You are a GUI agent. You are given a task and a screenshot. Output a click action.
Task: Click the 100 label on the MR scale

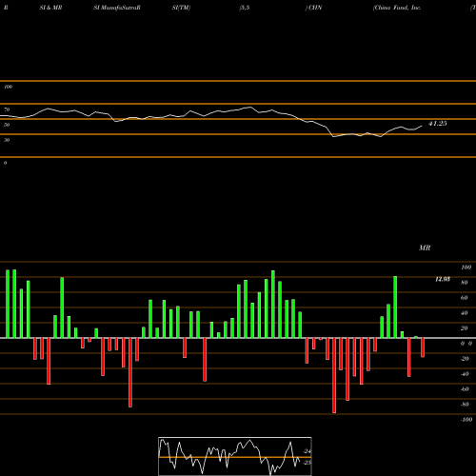point(466,268)
